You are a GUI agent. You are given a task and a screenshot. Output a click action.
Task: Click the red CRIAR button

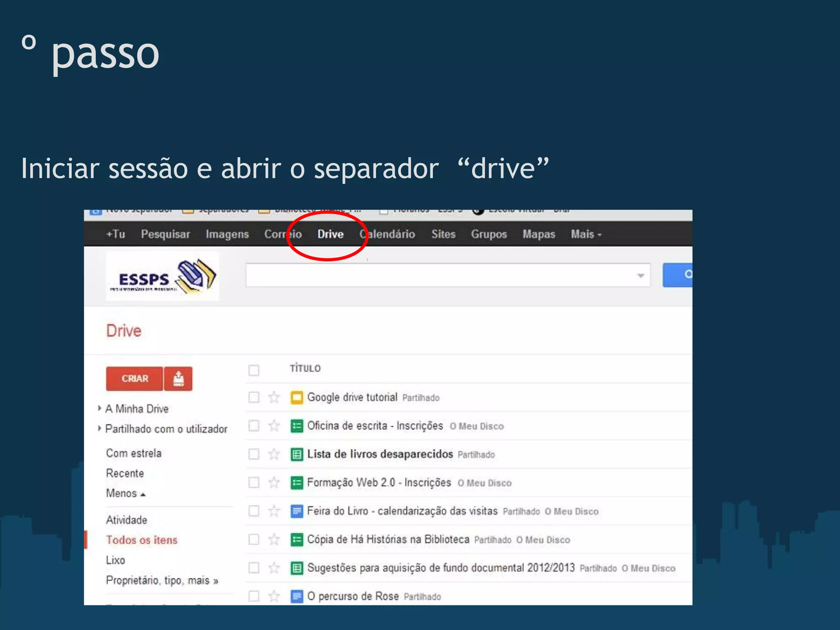[135, 379]
